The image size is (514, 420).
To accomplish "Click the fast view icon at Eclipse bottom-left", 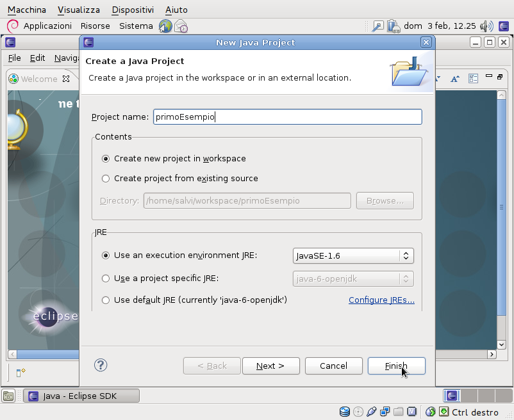I will click(21, 372).
